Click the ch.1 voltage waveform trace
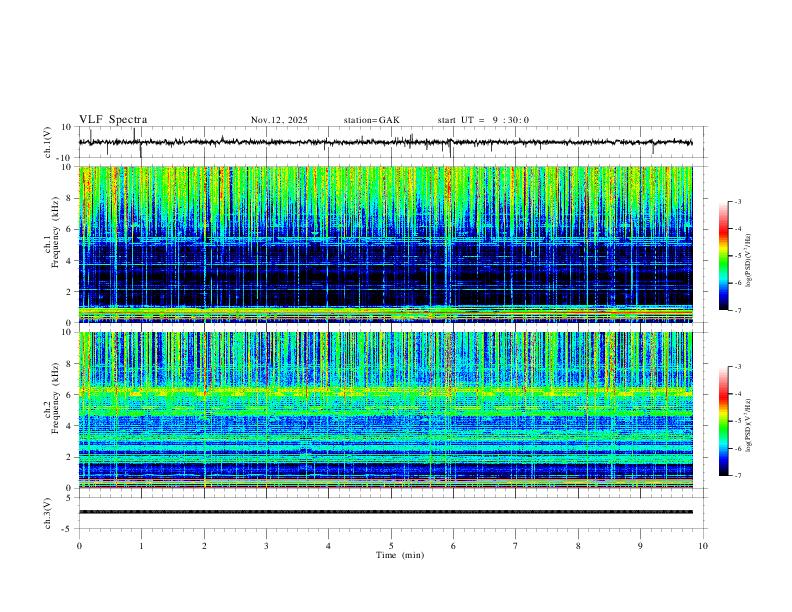 pos(385,142)
